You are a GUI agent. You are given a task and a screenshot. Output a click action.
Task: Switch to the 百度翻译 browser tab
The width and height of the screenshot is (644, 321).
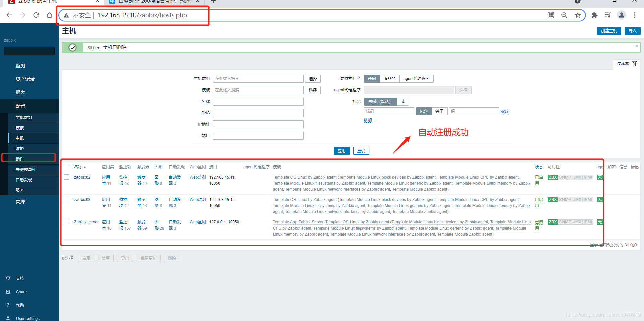tap(154, 2)
